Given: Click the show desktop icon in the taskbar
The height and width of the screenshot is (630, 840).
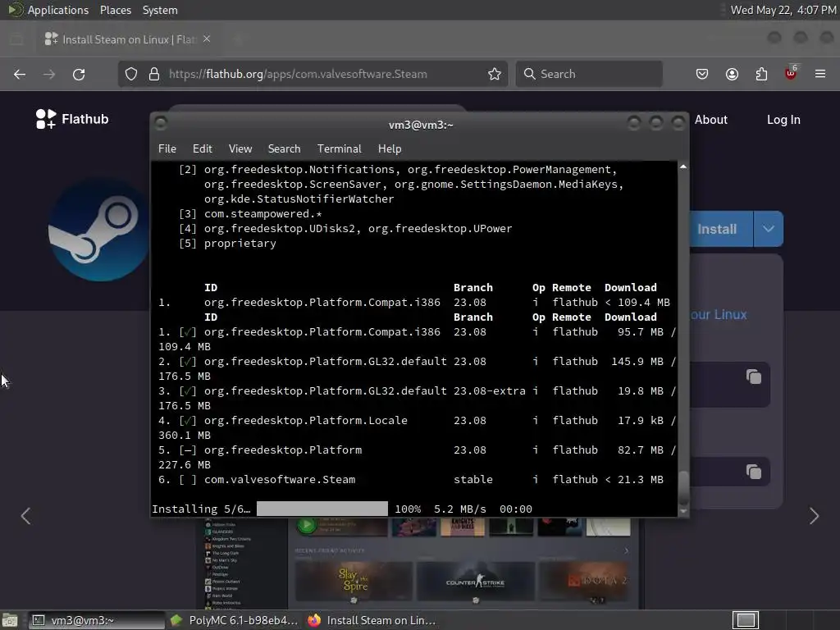Looking at the screenshot, I should (10, 620).
